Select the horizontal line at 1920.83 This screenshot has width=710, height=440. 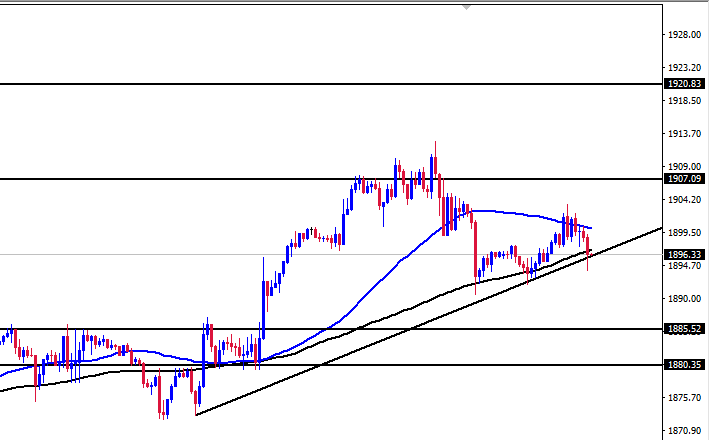331,84
